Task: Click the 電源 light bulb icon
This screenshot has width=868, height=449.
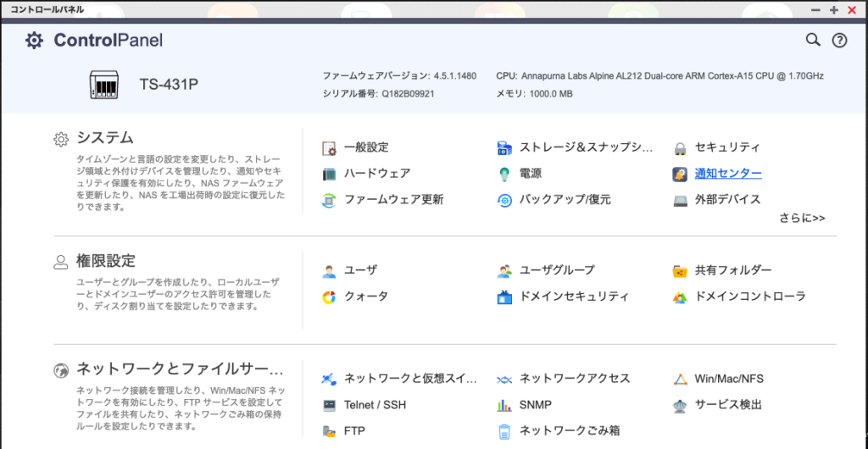Action: coord(504,175)
